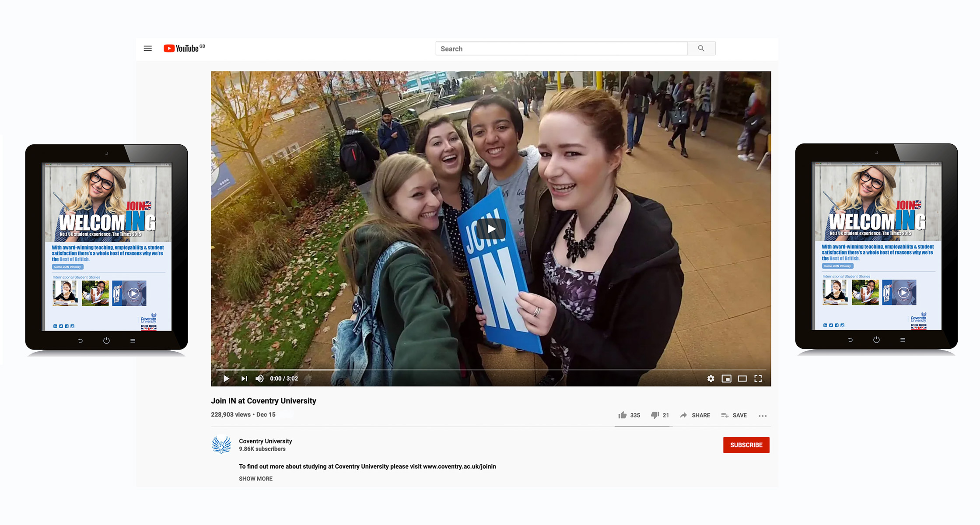Open the YouTube hamburger guide menu
Image resolution: width=980 pixels, height=525 pixels.
click(148, 49)
